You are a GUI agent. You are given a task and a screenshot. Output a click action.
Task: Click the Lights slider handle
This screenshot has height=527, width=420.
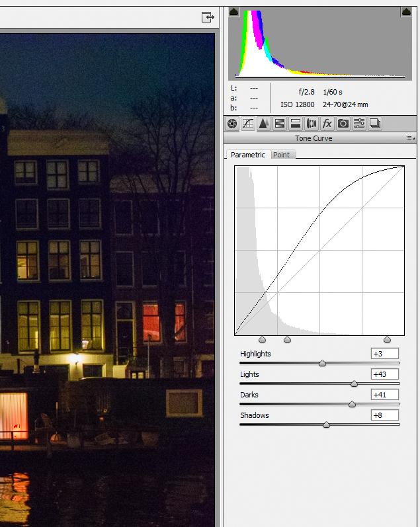(x=354, y=384)
